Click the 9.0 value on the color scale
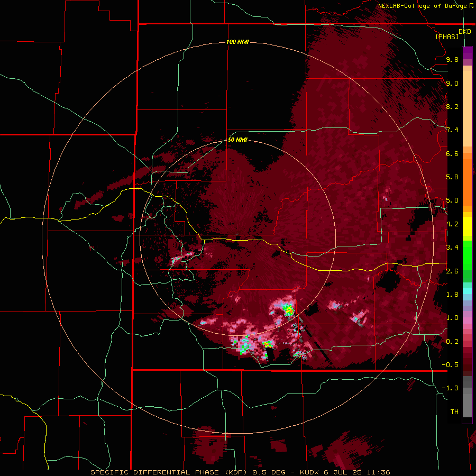This screenshot has width=476, height=476. coord(452,83)
